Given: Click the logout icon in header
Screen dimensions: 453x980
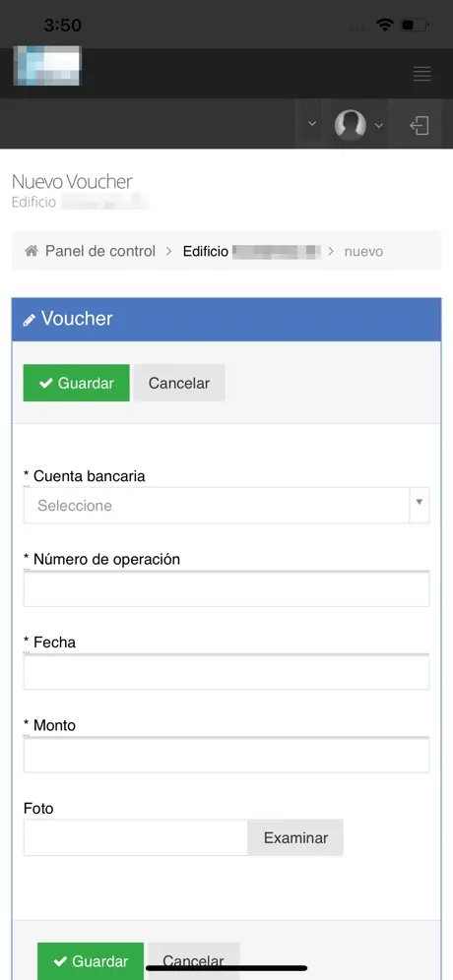Looking at the screenshot, I should (420, 125).
